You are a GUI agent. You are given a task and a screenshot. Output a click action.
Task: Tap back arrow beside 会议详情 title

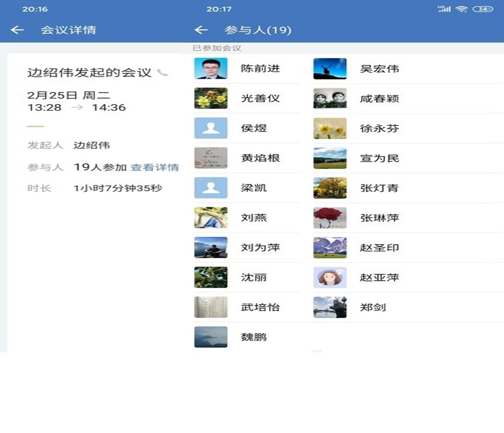(17, 30)
